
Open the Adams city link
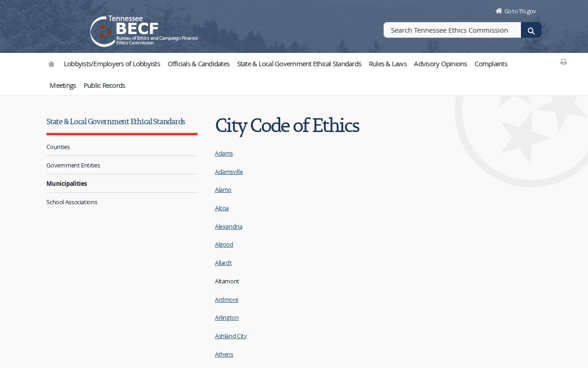(224, 153)
